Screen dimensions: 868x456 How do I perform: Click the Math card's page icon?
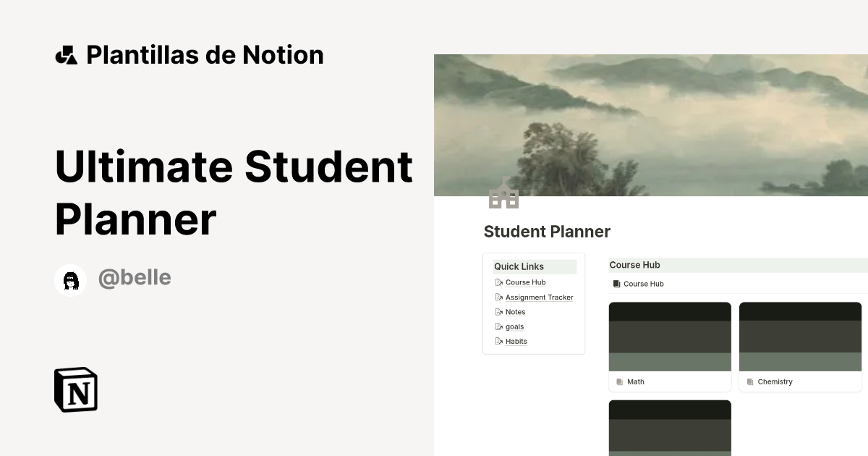619,381
